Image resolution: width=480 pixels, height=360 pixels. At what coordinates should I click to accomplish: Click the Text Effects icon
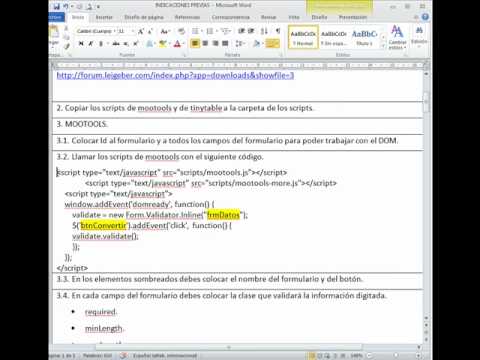pyautogui.click(x=150, y=43)
